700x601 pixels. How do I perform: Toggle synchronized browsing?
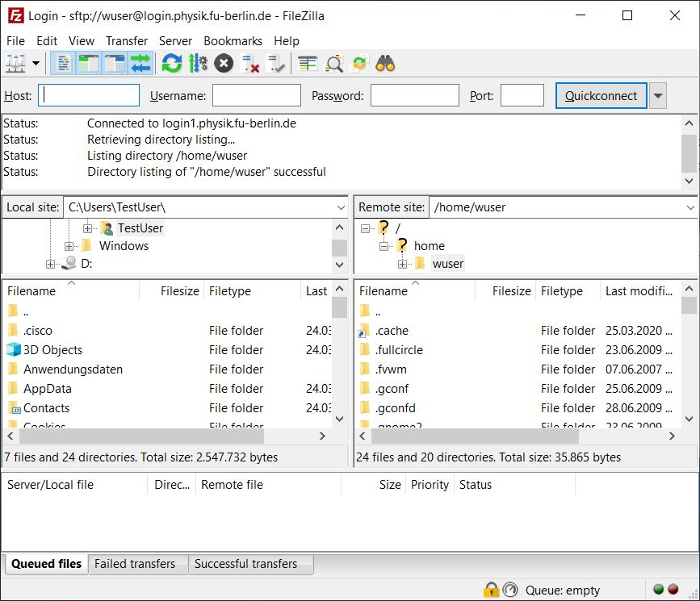coord(359,64)
